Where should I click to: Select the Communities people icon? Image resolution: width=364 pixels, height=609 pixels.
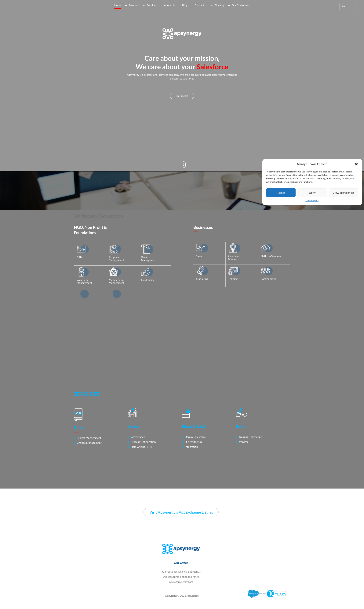265,271
